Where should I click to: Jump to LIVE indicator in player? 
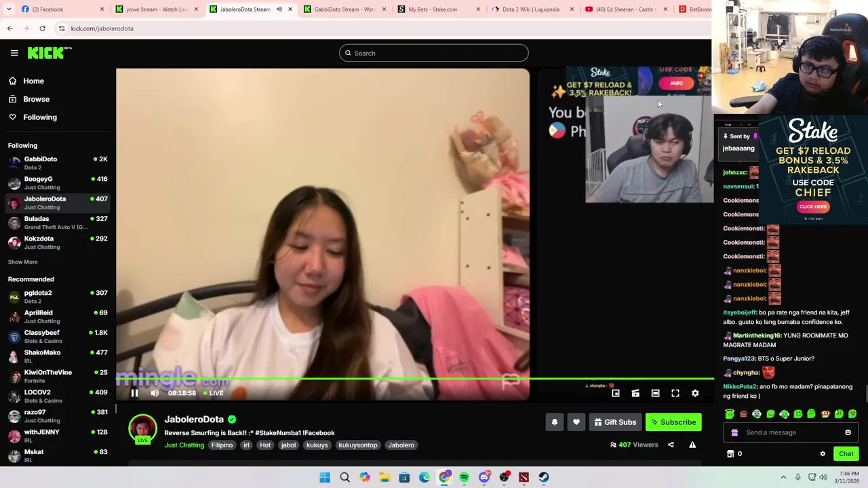[214, 393]
